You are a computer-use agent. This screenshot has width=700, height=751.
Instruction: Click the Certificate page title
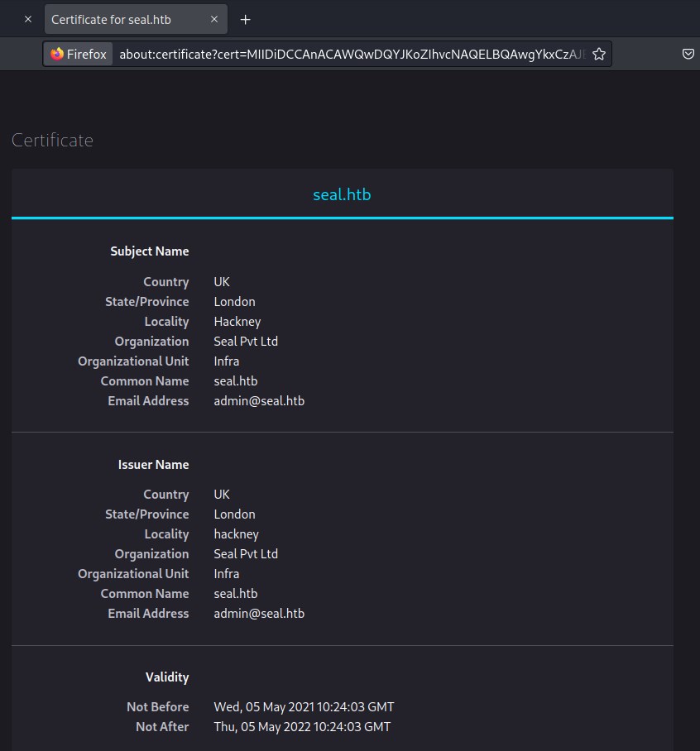tap(52, 141)
